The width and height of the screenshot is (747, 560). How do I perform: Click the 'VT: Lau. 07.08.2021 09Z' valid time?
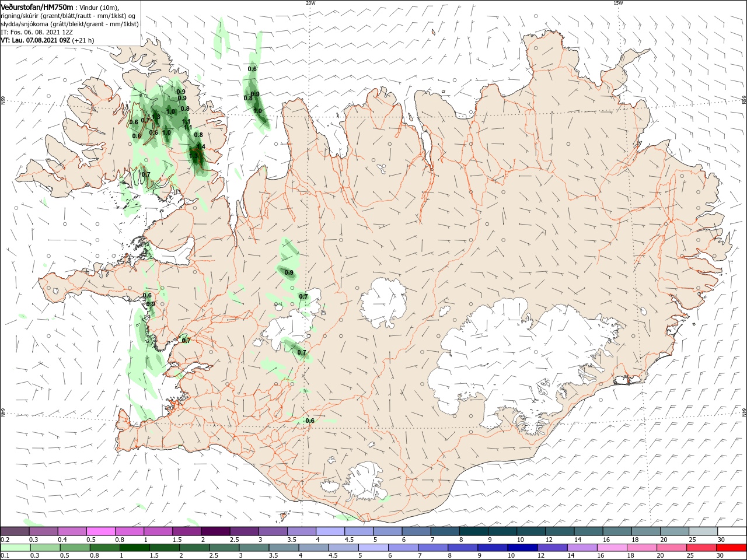[36, 40]
